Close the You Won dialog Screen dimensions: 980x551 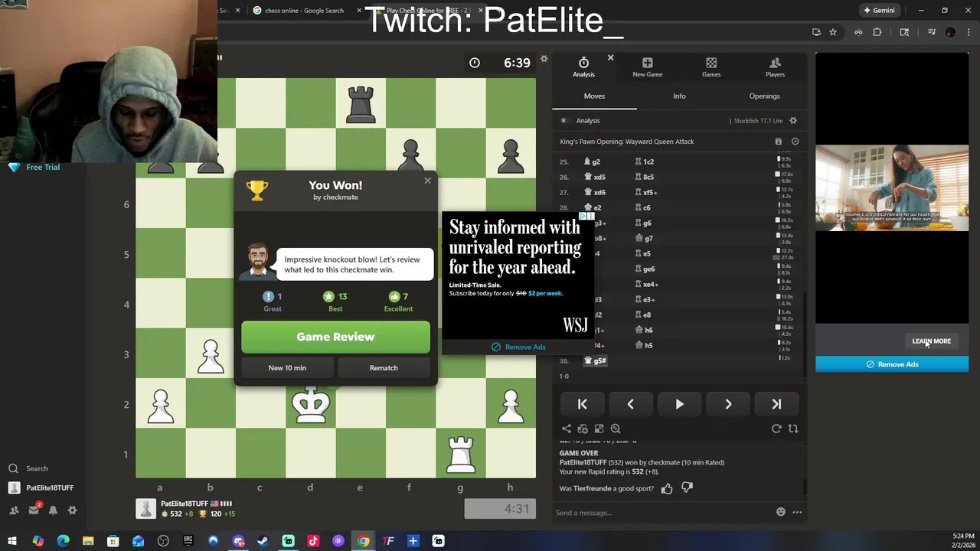tap(427, 181)
